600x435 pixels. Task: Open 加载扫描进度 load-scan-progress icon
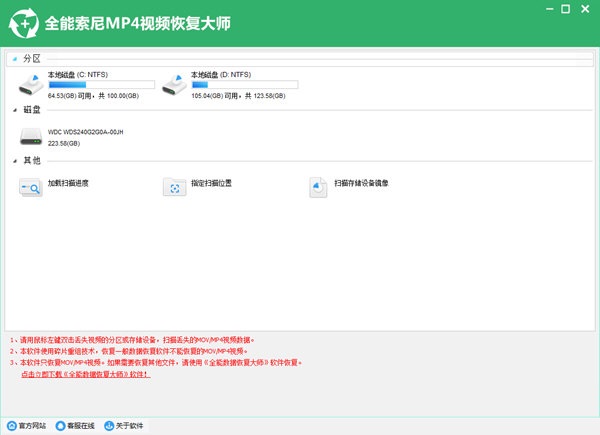[x=31, y=187]
